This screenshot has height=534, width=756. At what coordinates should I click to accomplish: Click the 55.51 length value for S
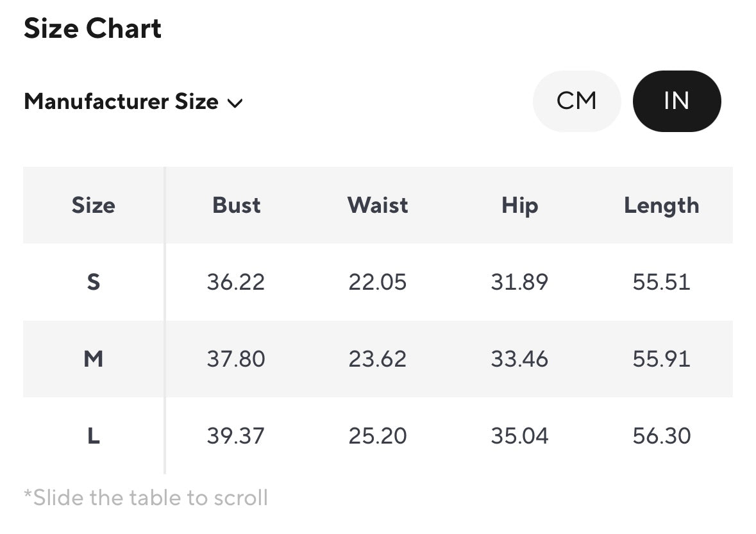661,282
